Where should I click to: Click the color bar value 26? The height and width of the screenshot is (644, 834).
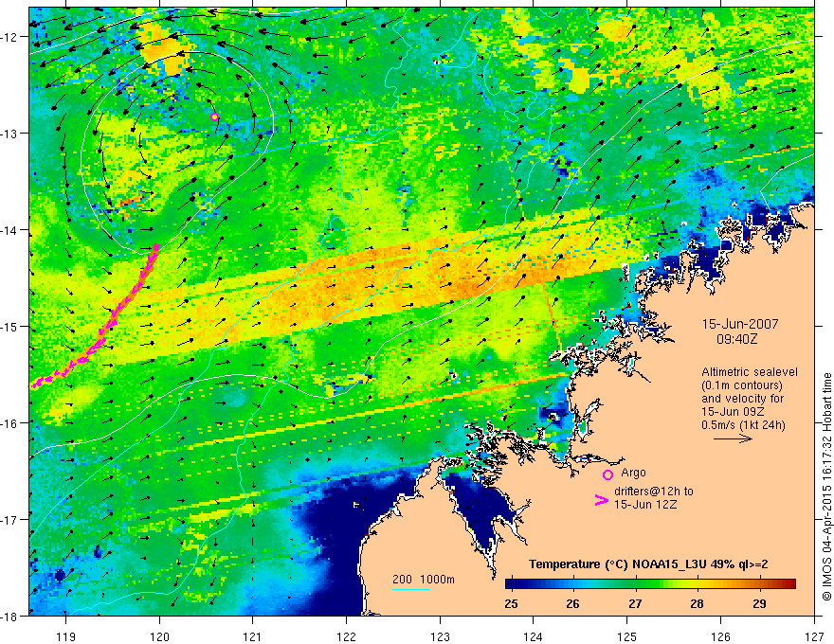click(572, 603)
